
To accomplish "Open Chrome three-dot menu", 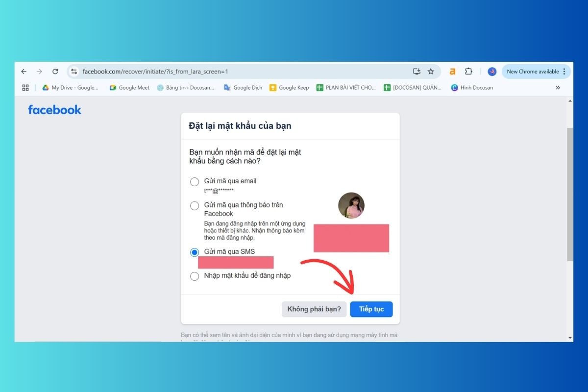I will (564, 72).
